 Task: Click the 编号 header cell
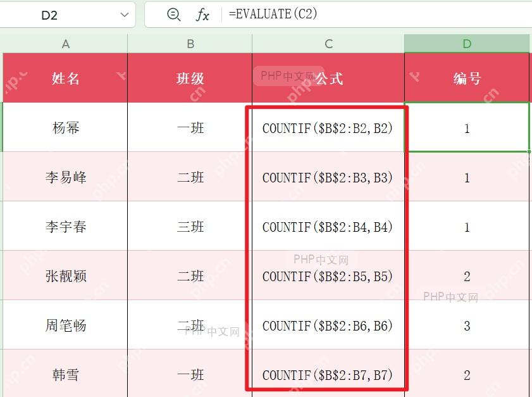(x=467, y=78)
